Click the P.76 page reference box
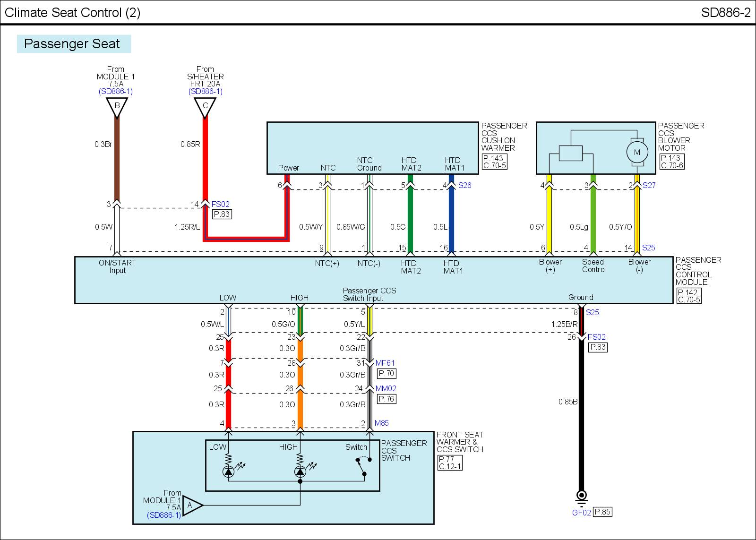The width and height of the screenshot is (756, 540). pyautogui.click(x=387, y=399)
